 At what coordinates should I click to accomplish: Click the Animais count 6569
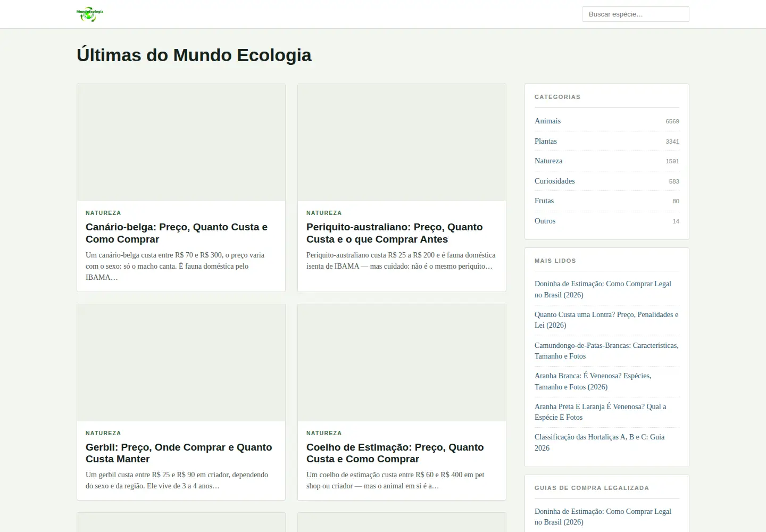pyautogui.click(x=672, y=121)
